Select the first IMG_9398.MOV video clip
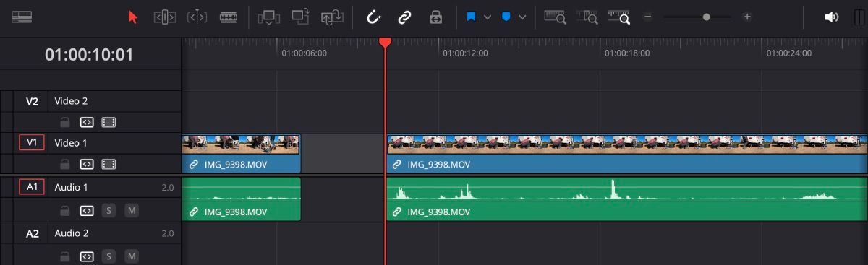 241,154
